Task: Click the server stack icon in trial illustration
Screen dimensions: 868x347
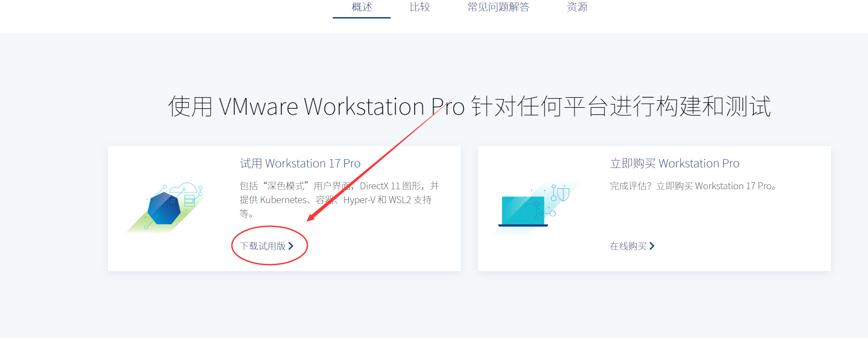Action: (x=190, y=200)
